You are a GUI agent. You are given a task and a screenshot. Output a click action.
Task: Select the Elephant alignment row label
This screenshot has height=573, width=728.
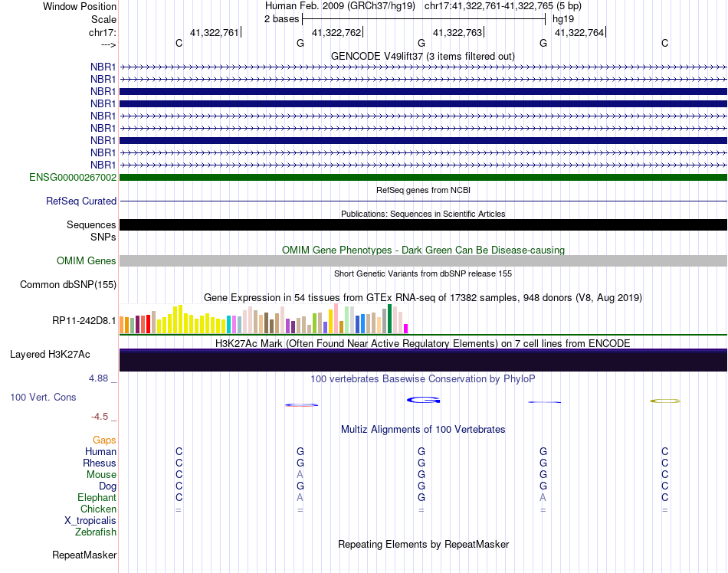tap(97, 497)
